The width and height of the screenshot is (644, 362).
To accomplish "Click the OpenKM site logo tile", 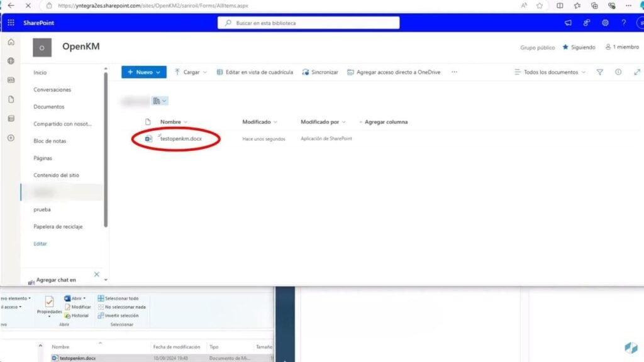I will point(42,48).
